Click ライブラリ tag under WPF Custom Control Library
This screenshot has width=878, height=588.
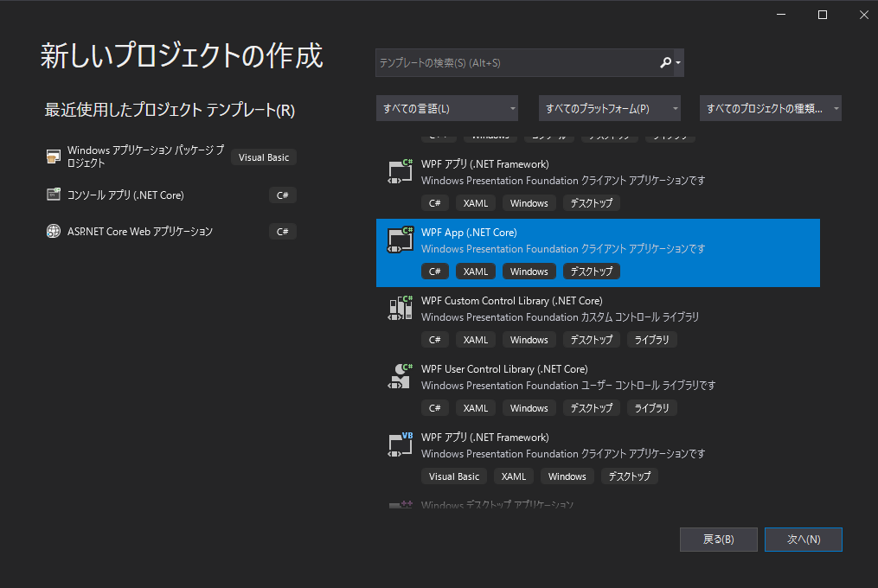651,340
